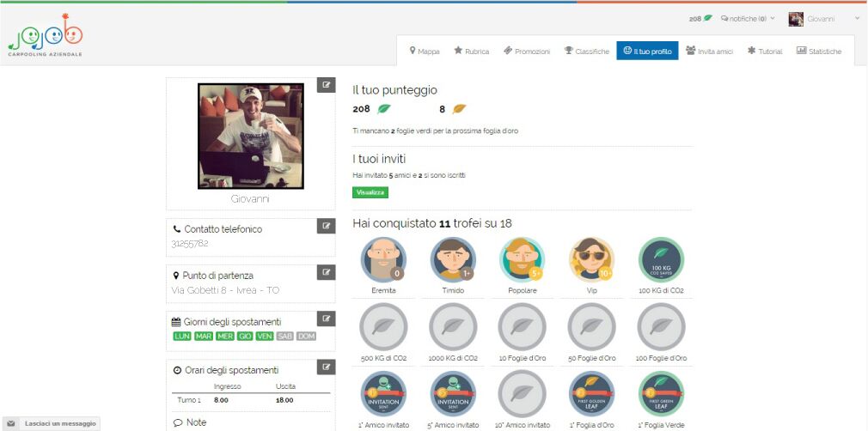The width and height of the screenshot is (868, 431).
Task: Click the JoJob carpooling logo
Action: click(x=46, y=35)
